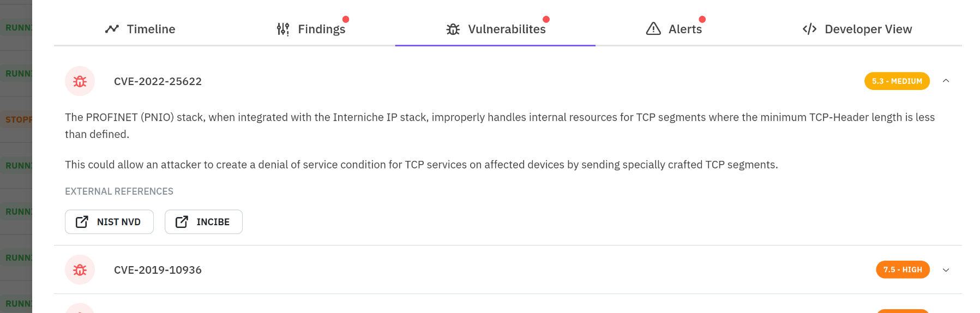Viewport: 980px width, 313px height.
Task: Click the 7.5 - HIGH severity badge
Action: tap(903, 270)
